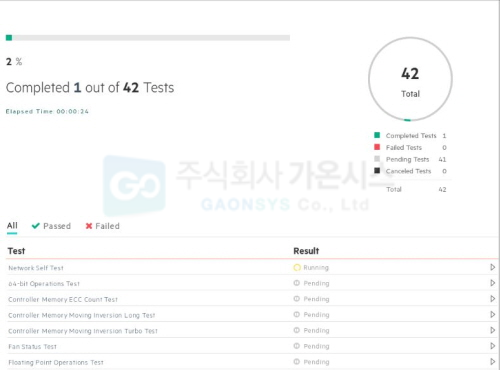The image size is (500, 370).
Task: Click the 42 Total donut chart
Action: 410,79
